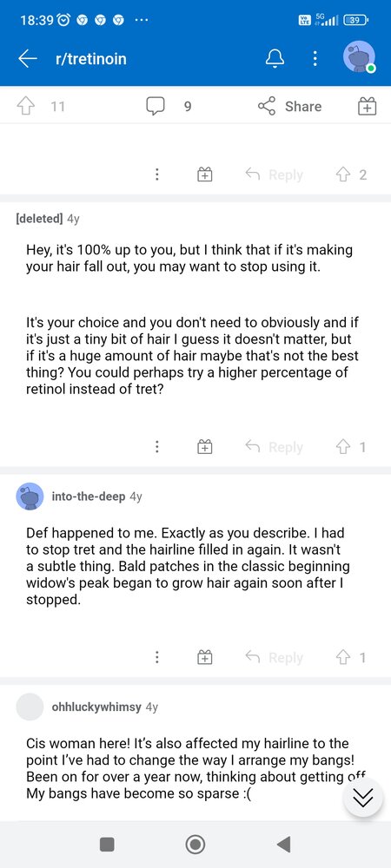This screenshot has width=391, height=868.
Task: Tap the r/tretinoin subreddit title
Action: [x=91, y=58]
